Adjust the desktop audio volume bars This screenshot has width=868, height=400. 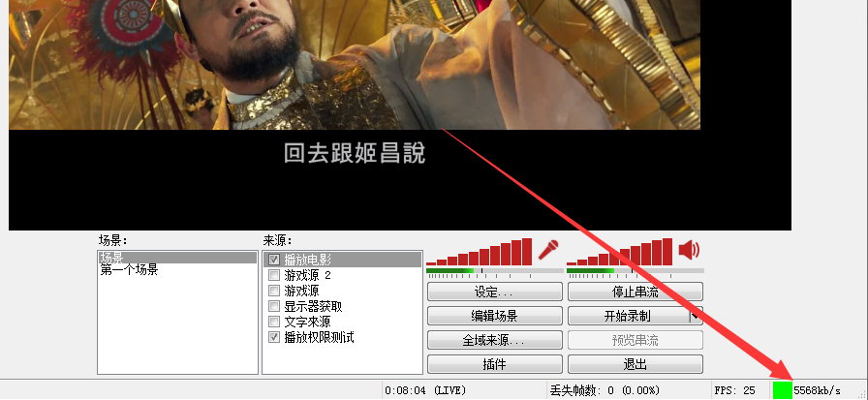(x=619, y=252)
